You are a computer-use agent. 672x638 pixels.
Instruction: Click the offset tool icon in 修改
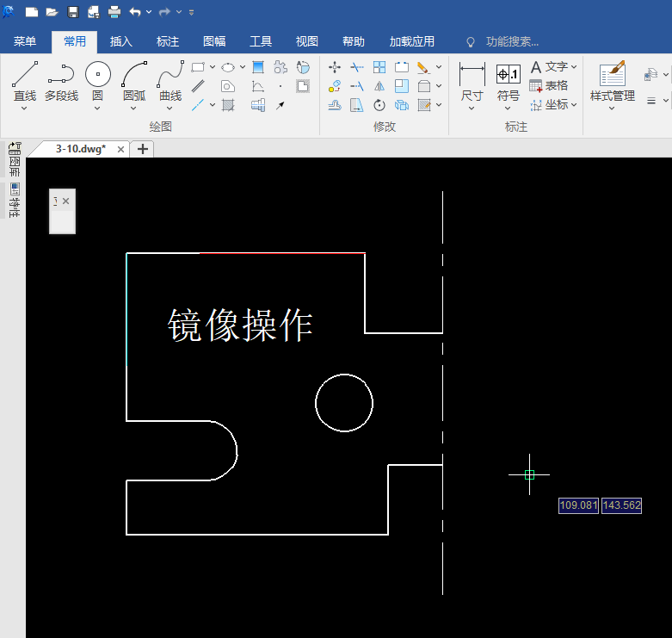click(335, 105)
